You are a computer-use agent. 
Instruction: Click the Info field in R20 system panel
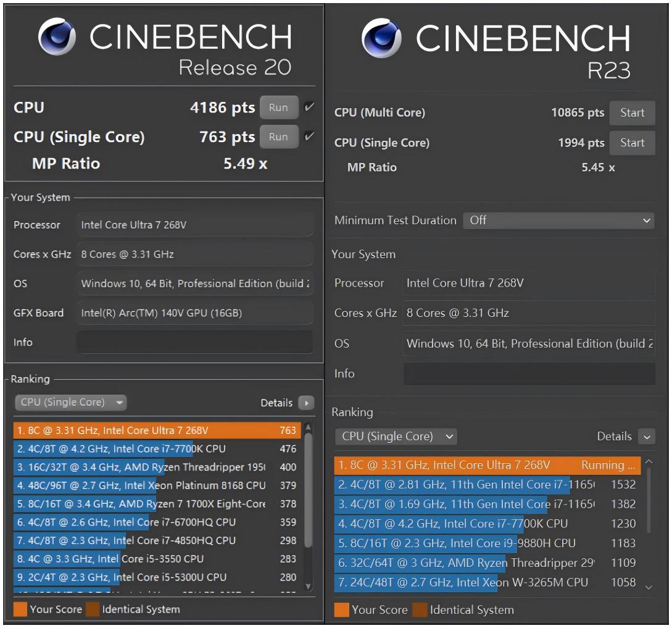pos(195,342)
